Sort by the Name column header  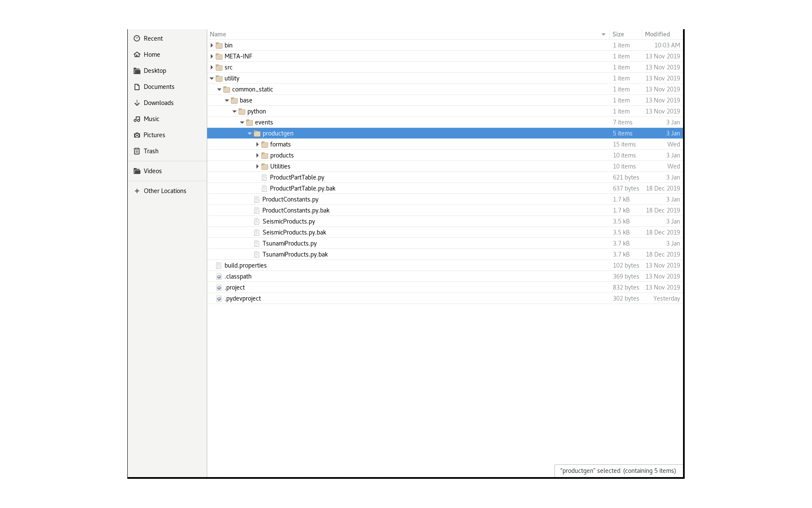(x=218, y=34)
